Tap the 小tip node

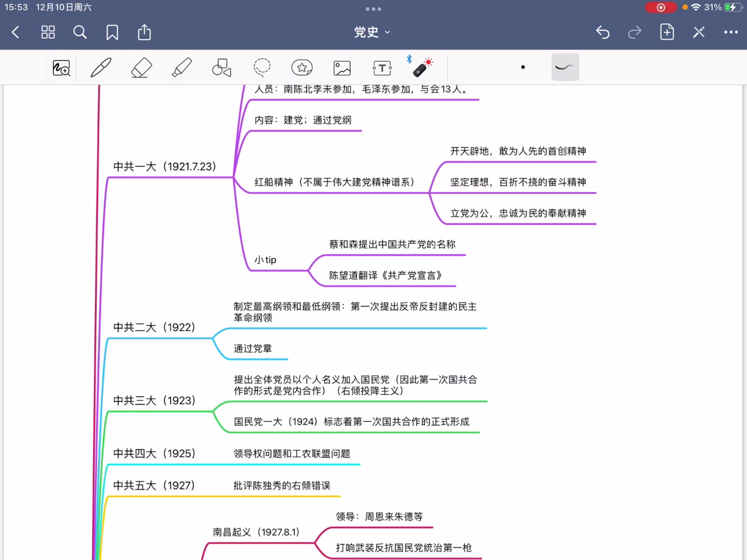coord(266,260)
